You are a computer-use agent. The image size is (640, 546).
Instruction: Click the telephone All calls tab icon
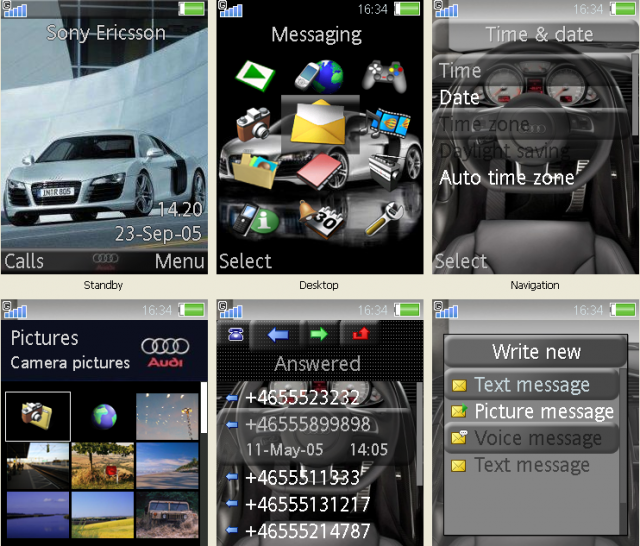point(236,335)
